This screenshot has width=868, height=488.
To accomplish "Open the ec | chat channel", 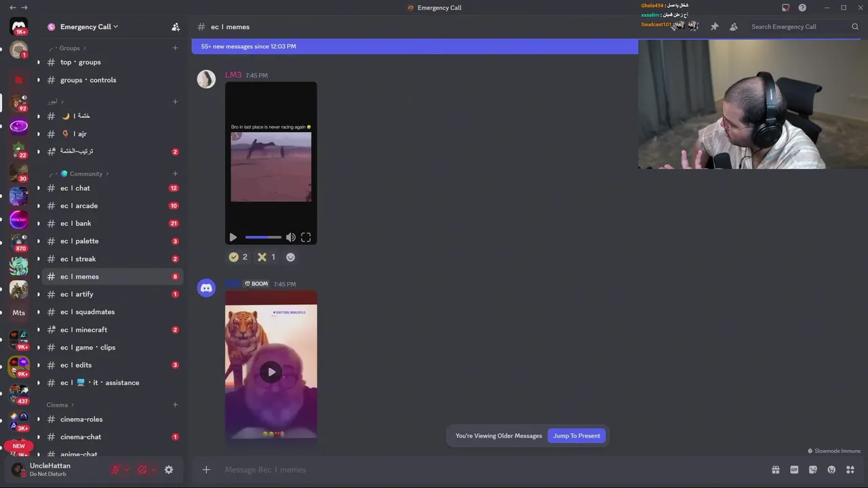I will click(x=112, y=188).
